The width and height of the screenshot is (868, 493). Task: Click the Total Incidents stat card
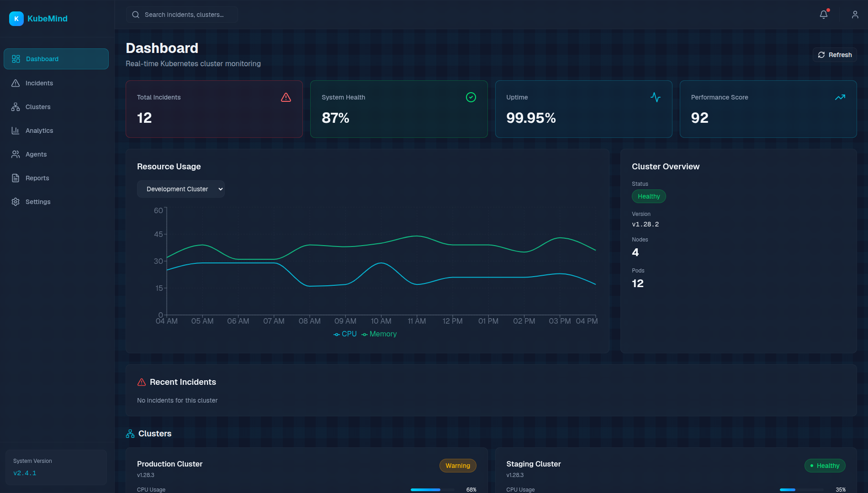coord(214,109)
